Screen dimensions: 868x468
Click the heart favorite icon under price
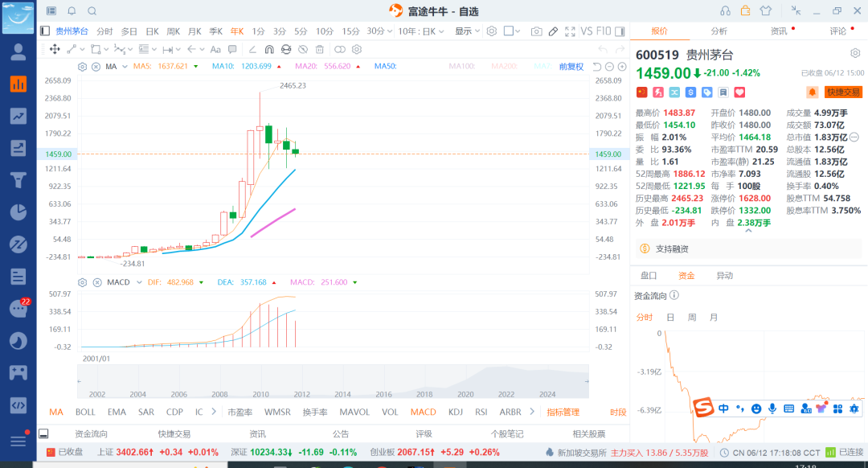[739, 92]
